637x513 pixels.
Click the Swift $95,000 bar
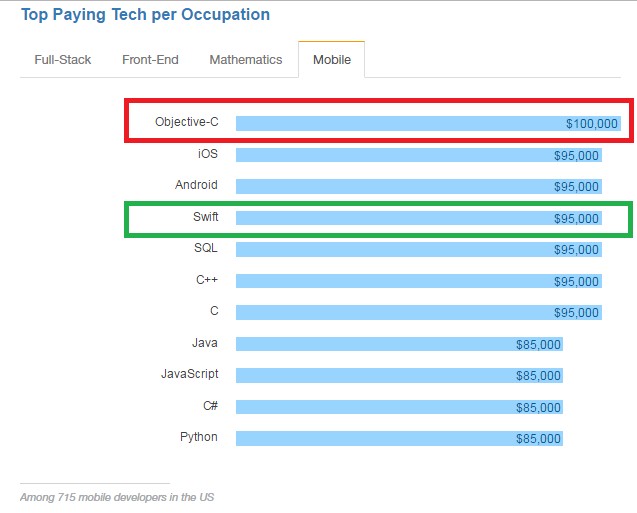click(419, 218)
